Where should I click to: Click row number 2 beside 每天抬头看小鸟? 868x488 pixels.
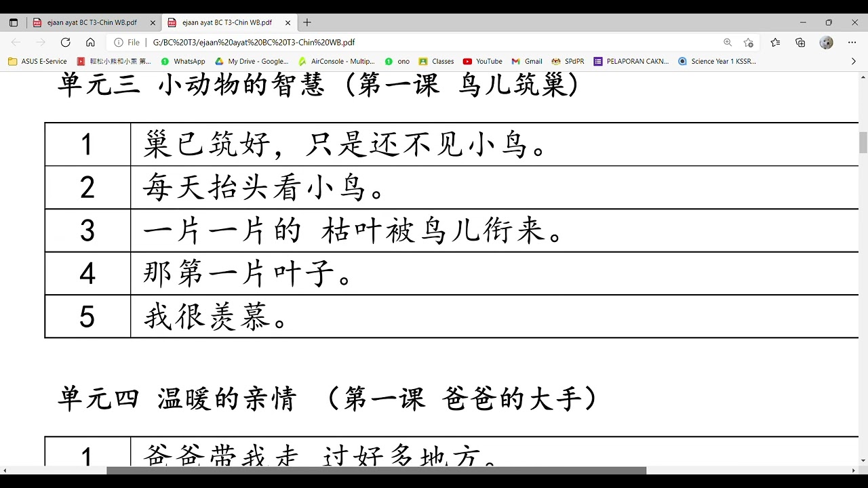pyautogui.click(x=87, y=188)
